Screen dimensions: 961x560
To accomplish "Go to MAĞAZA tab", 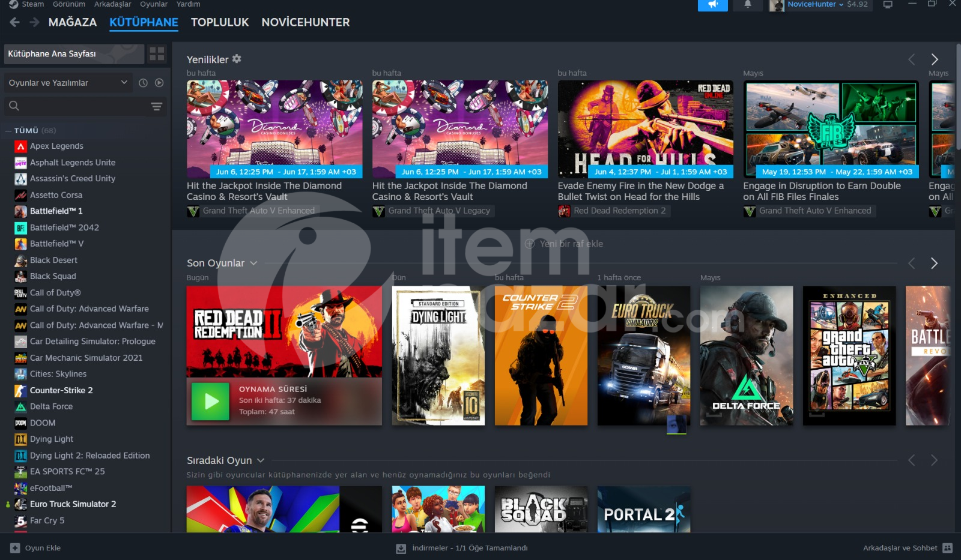I will [73, 22].
